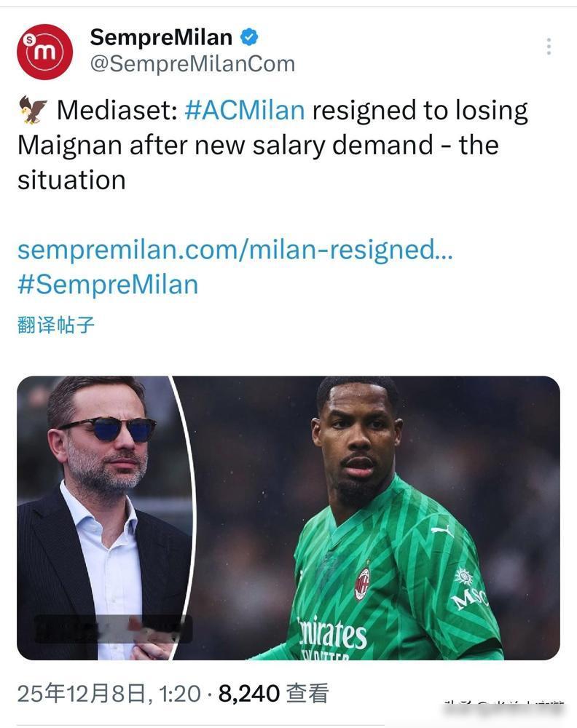Open the SempreMilan profile avatar
This screenshot has height=728, width=577.
44,52
